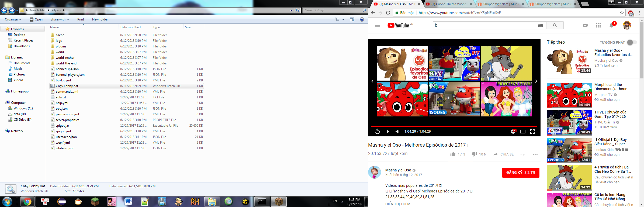The height and width of the screenshot is (207, 644).
Task: Open YouTube notifications bell
Action: point(611,25)
